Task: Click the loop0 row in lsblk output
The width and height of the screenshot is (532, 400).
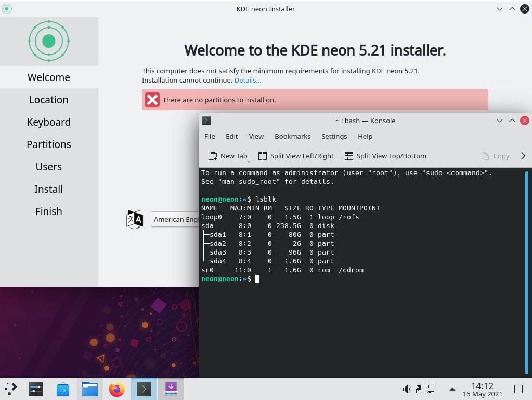Action: pos(280,217)
